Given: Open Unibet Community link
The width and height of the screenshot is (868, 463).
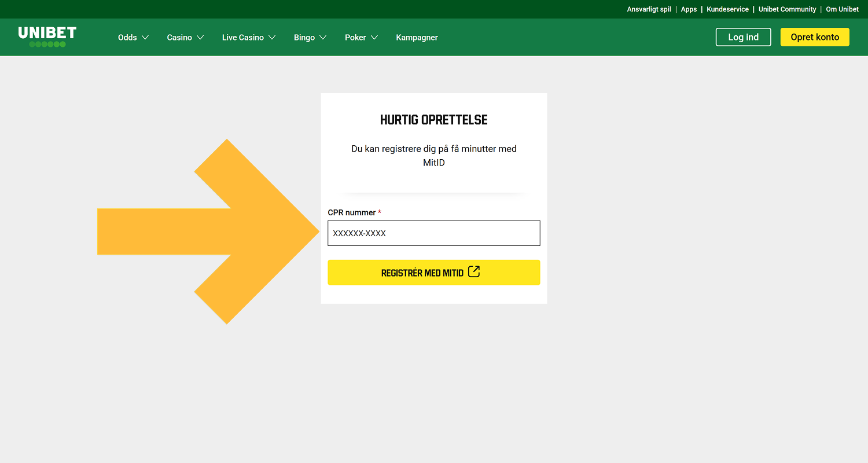Looking at the screenshot, I should click(x=787, y=9).
